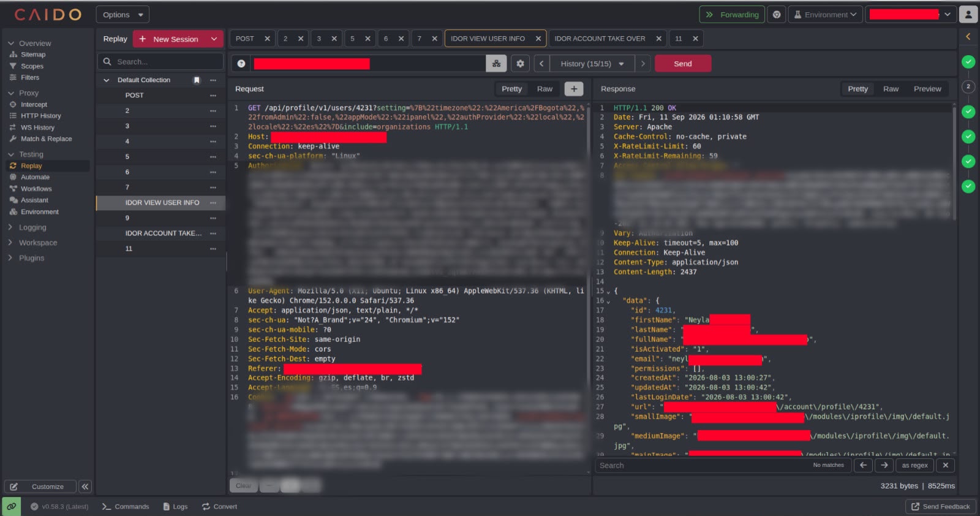Toggle the 'as regex' search option
The image size is (980, 516).
pyautogui.click(x=914, y=466)
